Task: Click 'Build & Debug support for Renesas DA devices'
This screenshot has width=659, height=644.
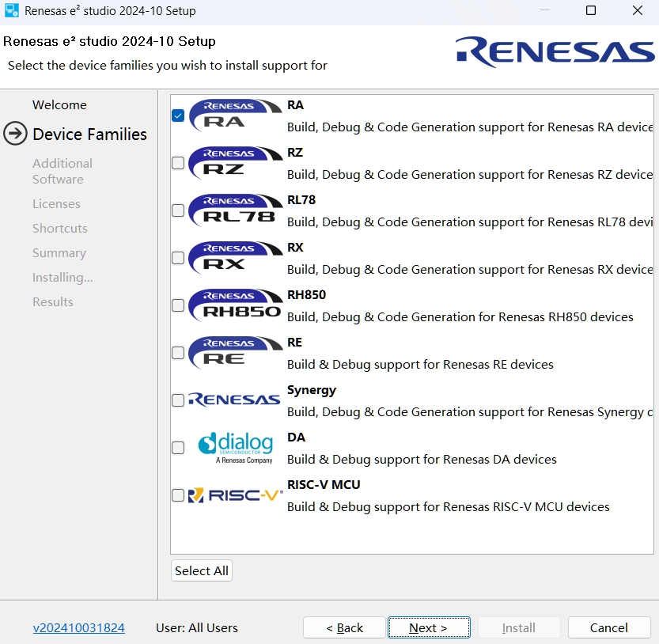Action: point(422,460)
